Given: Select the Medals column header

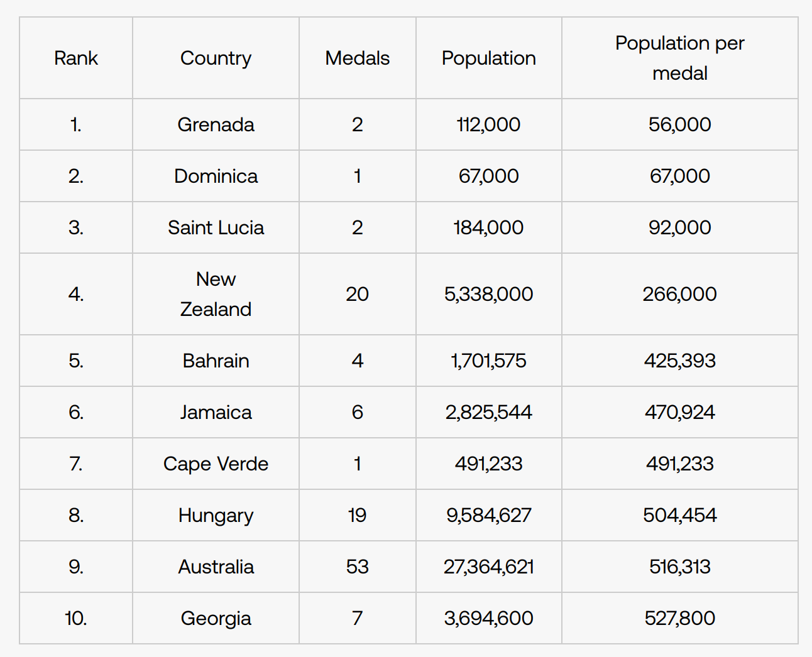Looking at the screenshot, I should click(357, 58).
